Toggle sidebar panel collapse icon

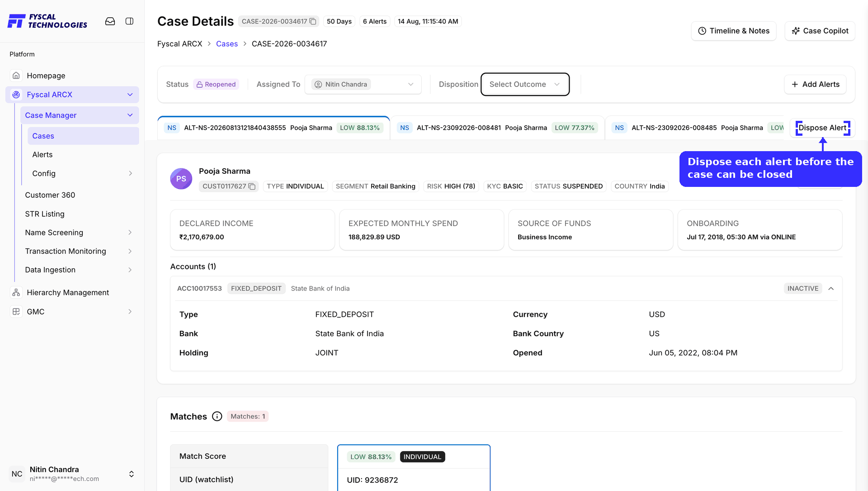pos(129,21)
